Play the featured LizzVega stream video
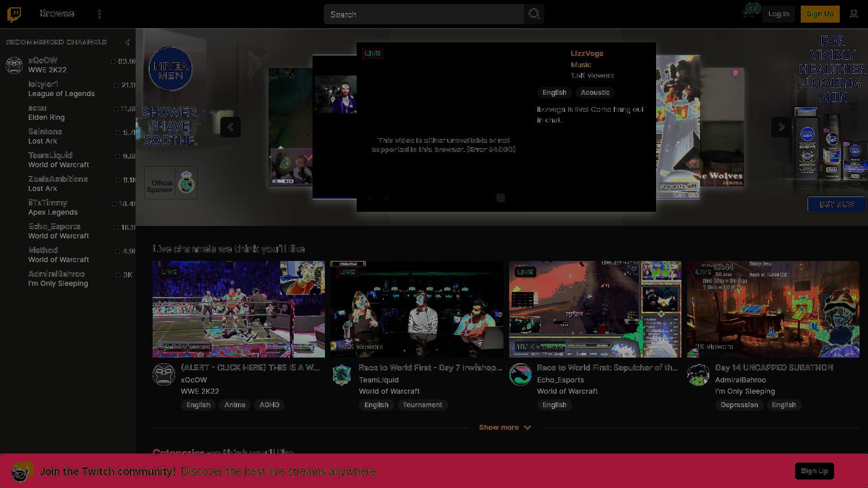Viewport: 868px width, 488px height. click(371, 198)
